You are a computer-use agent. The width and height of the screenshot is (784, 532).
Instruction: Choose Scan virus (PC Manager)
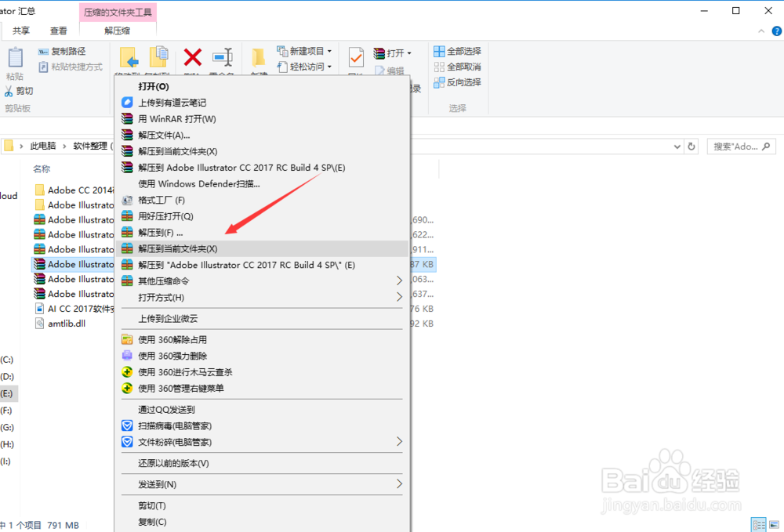pyautogui.click(x=262, y=425)
